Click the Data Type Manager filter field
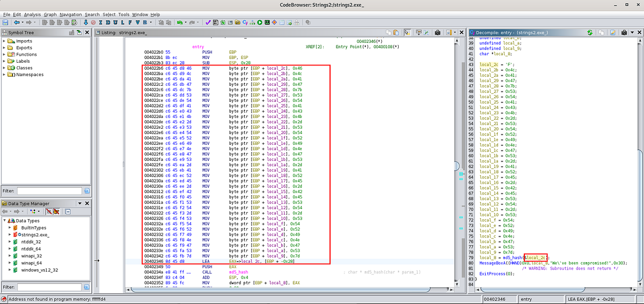Screen dimensions: 644x304 pyautogui.click(x=49, y=287)
